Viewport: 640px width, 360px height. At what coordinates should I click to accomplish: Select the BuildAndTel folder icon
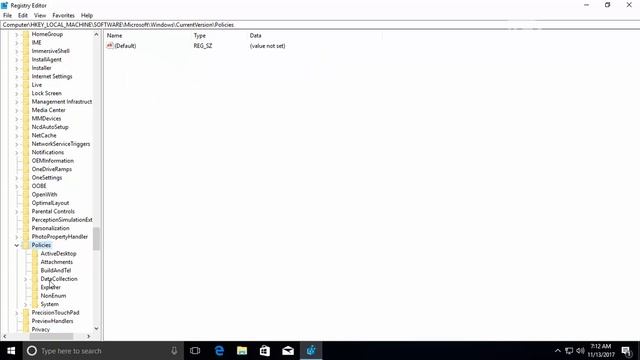click(x=35, y=271)
